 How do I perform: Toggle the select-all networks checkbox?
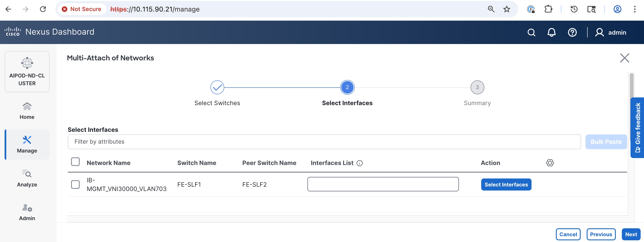point(75,162)
